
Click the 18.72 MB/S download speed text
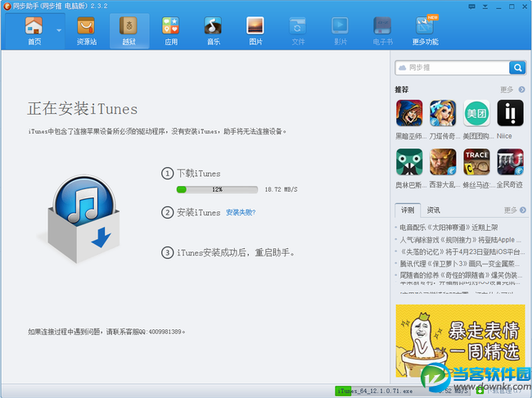pos(281,189)
